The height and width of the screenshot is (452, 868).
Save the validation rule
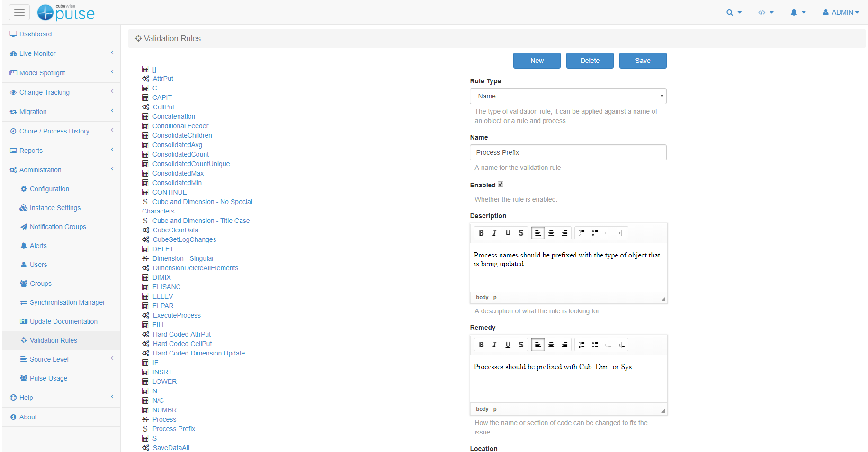click(x=643, y=61)
